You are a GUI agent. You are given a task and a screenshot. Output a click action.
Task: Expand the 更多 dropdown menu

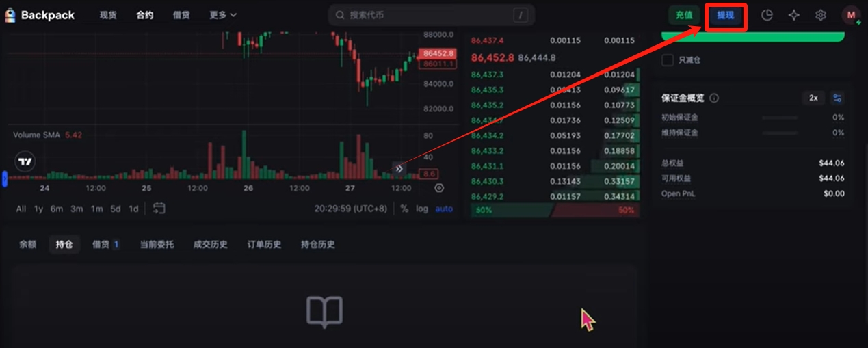click(223, 15)
